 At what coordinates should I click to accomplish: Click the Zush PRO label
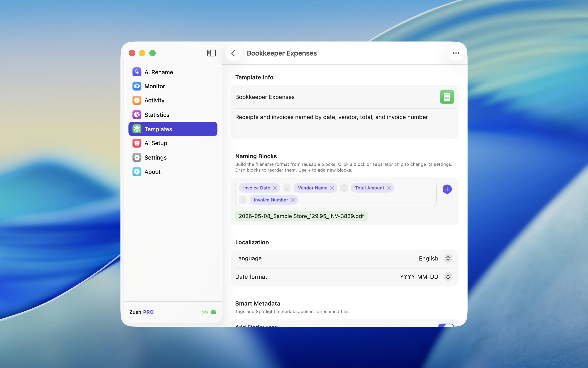[141, 312]
